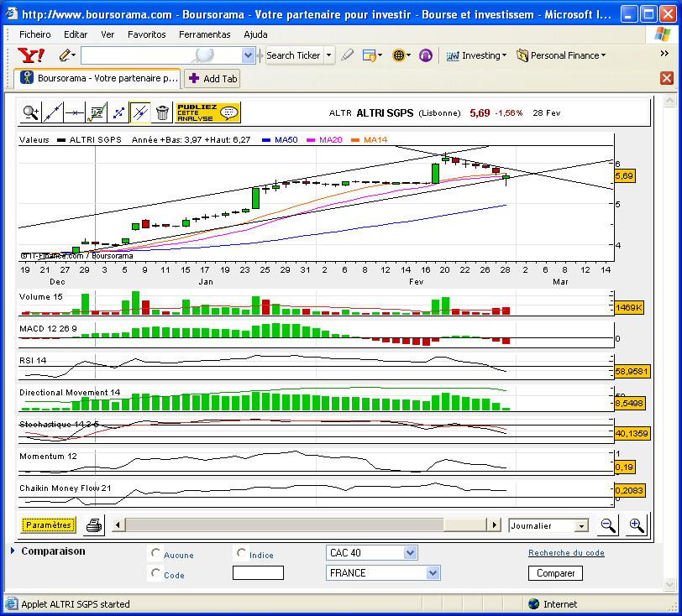
Task: Click the chart scrollbar left arrow
Action: pyautogui.click(x=118, y=525)
